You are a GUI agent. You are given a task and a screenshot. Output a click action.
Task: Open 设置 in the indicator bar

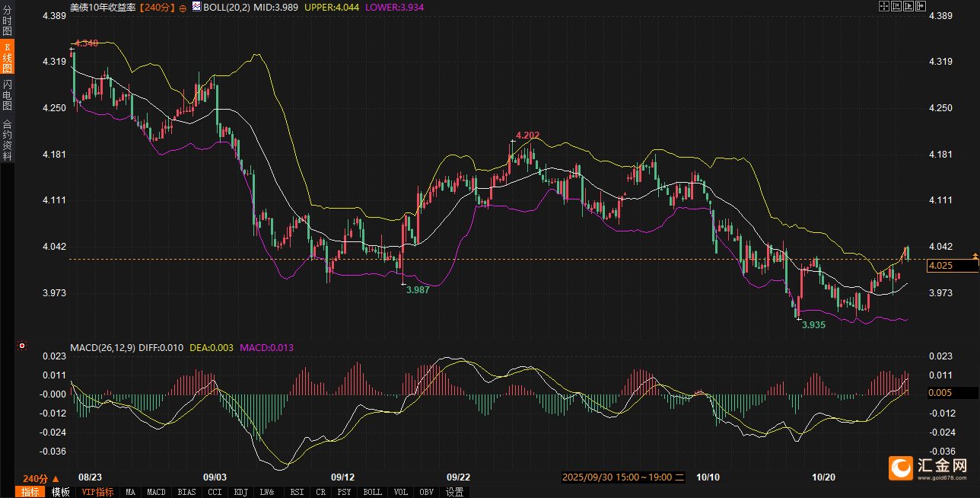pyautogui.click(x=454, y=492)
